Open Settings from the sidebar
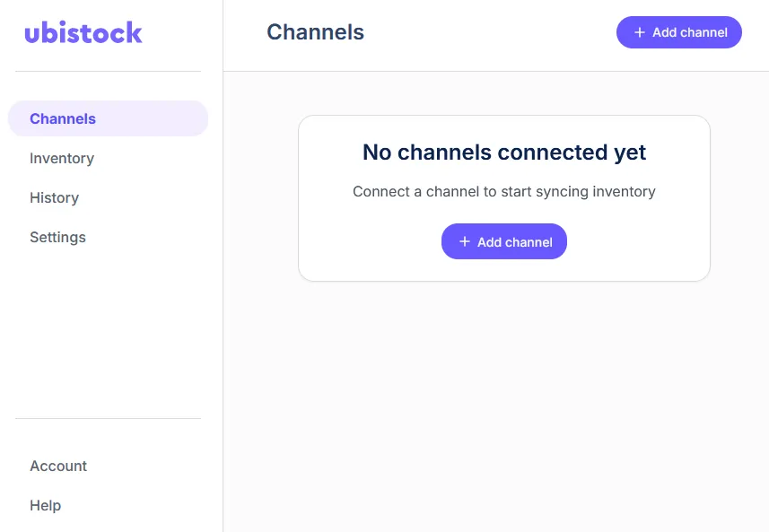 tap(57, 237)
